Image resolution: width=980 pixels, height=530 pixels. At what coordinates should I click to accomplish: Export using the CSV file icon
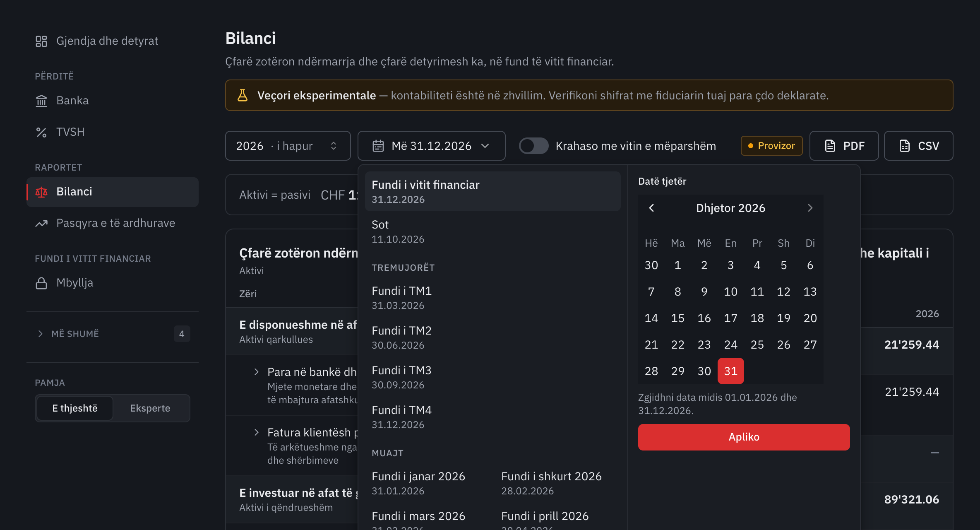(x=905, y=146)
